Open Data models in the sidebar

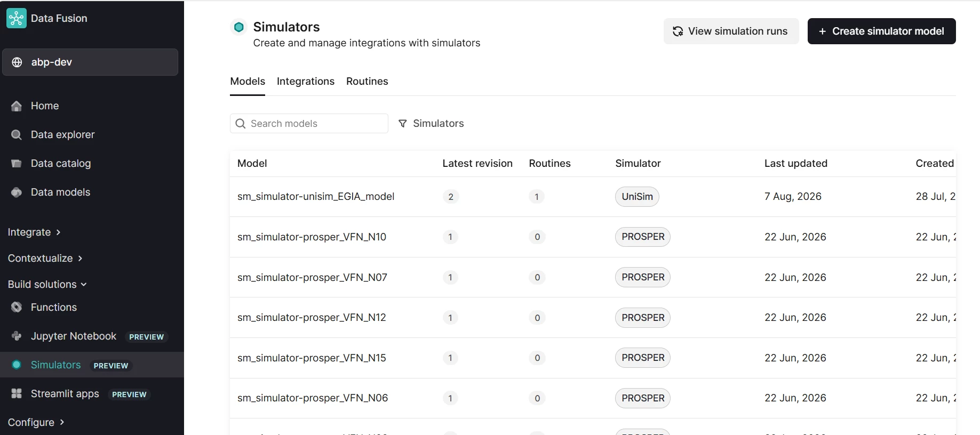point(61,192)
